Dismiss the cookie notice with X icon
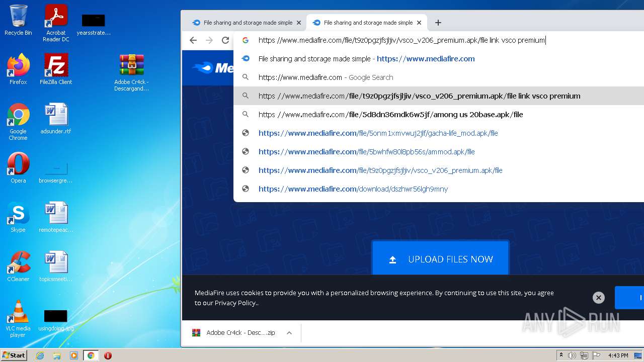The image size is (644, 362). click(x=598, y=298)
